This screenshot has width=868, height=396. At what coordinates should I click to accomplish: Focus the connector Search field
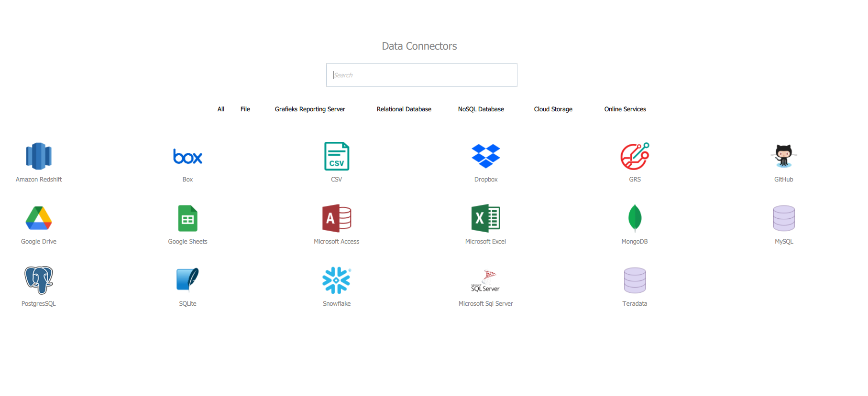point(422,75)
